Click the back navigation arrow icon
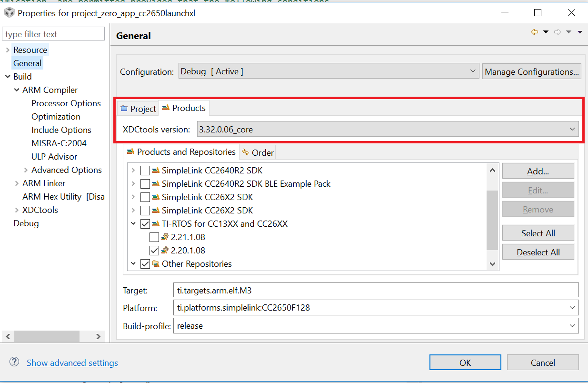 (535, 32)
